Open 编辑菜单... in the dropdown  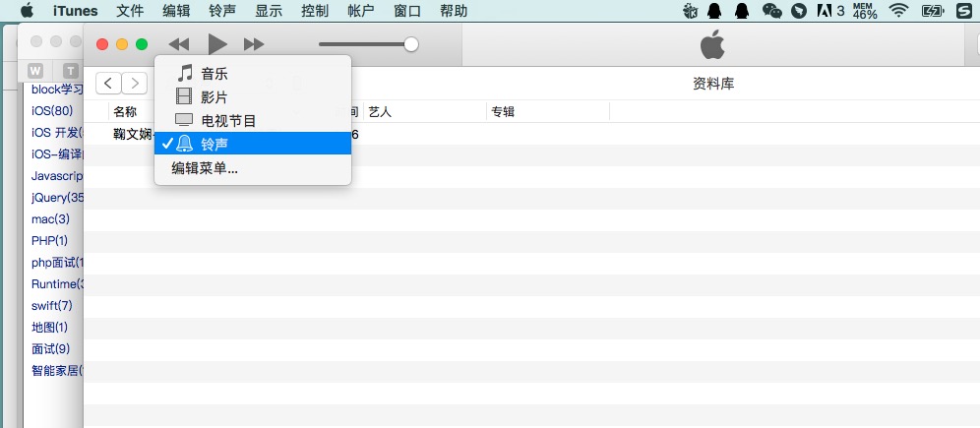[x=253, y=168]
